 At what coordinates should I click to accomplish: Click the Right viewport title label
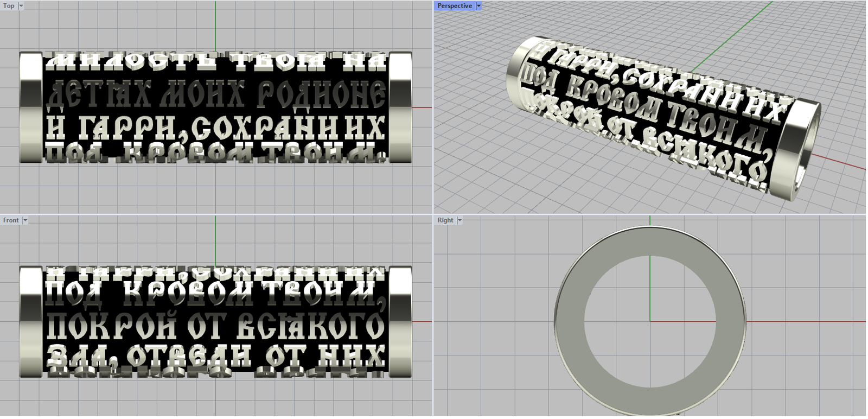click(x=445, y=220)
